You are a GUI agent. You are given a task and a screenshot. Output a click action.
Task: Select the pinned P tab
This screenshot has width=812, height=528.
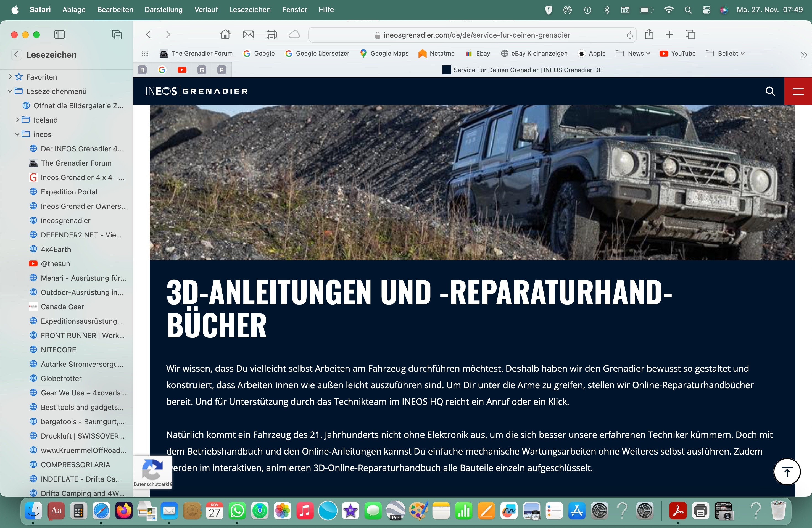pos(222,70)
